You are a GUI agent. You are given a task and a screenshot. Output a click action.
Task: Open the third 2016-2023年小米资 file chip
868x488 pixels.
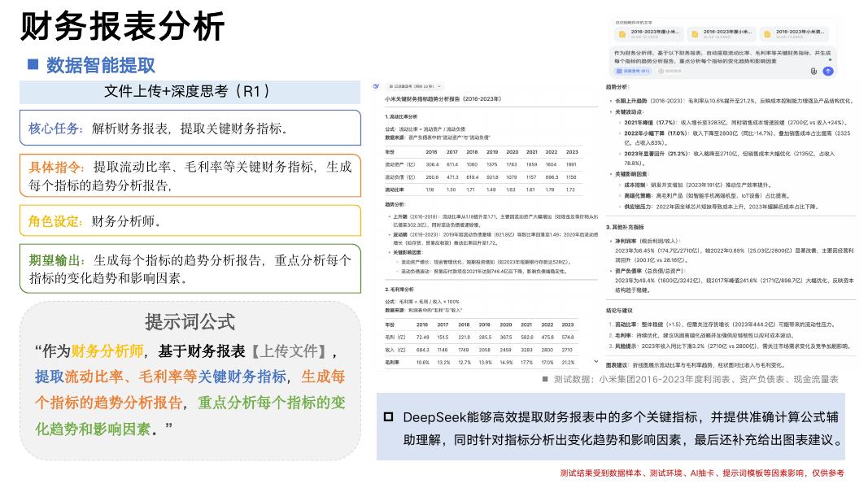pyautogui.click(x=796, y=33)
